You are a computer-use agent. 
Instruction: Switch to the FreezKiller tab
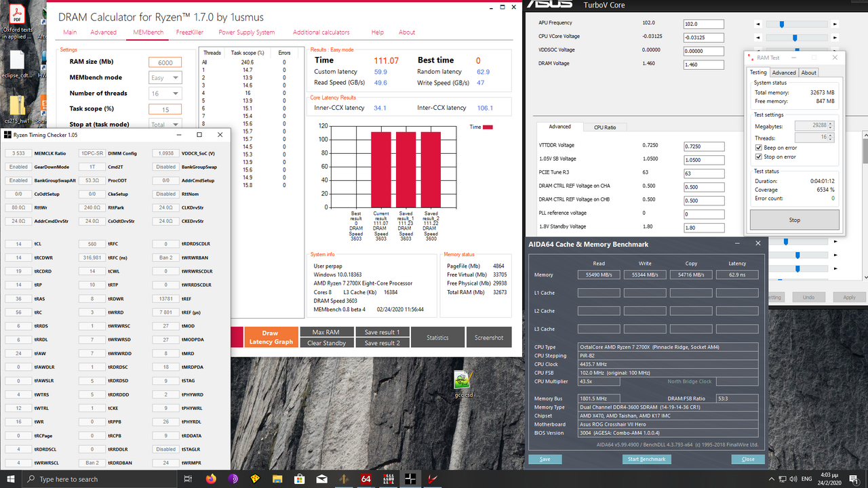coord(190,33)
